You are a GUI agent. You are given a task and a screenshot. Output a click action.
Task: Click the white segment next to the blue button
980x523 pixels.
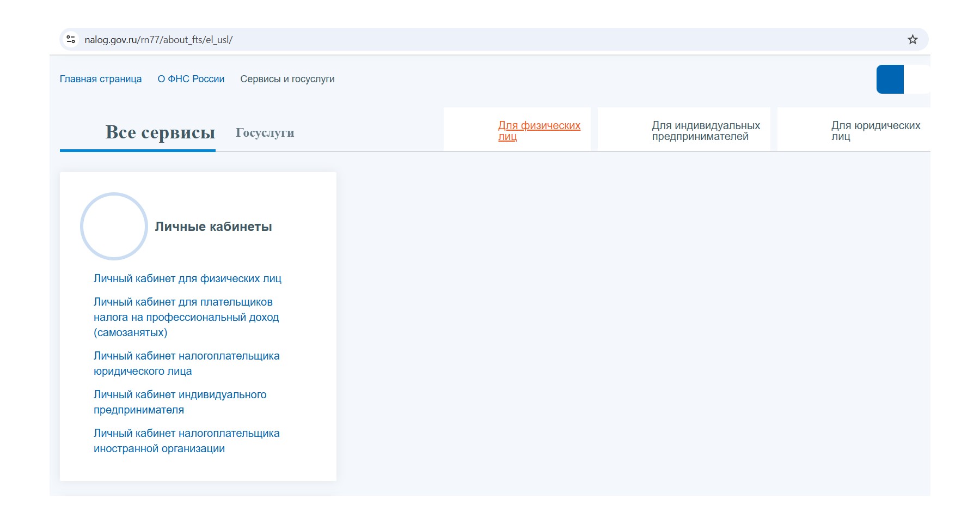(916, 80)
